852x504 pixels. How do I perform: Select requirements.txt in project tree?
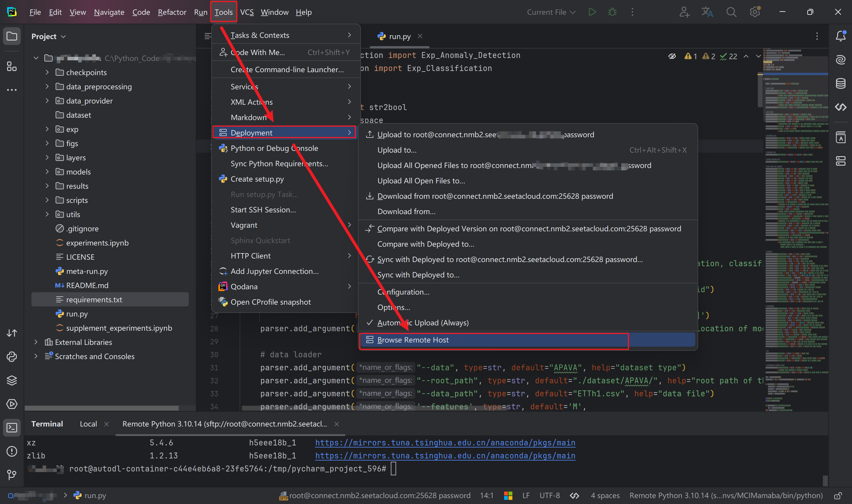click(110, 300)
